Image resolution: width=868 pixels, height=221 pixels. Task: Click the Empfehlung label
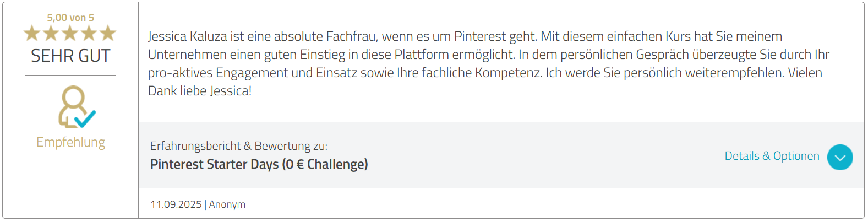pyautogui.click(x=70, y=142)
